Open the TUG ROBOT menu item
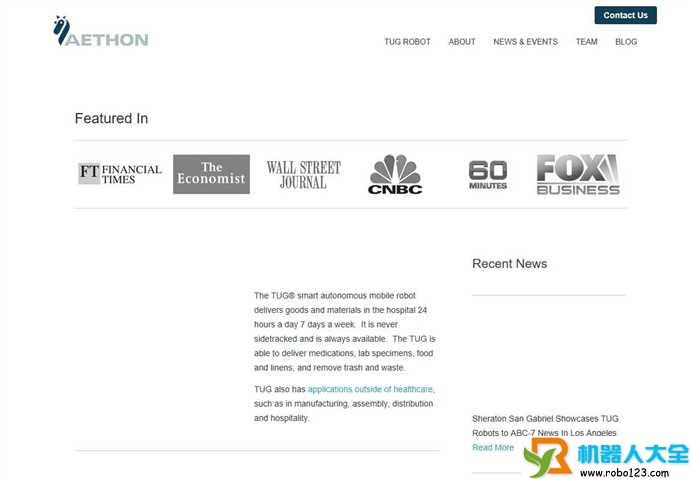This screenshot has height=479, width=691. [x=407, y=42]
